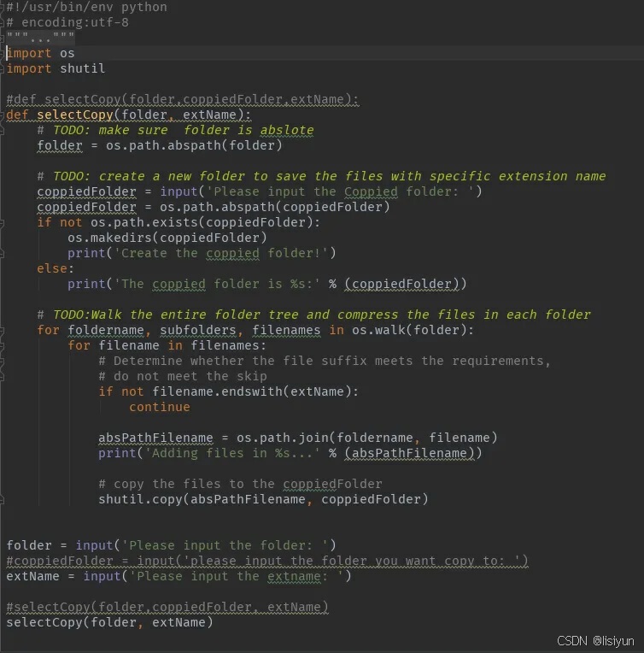Click 'shutil.copy(absPathFilename, coppiedFolder)' line
Image resolution: width=644 pixels, height=653 pixels.
(263, 500)
